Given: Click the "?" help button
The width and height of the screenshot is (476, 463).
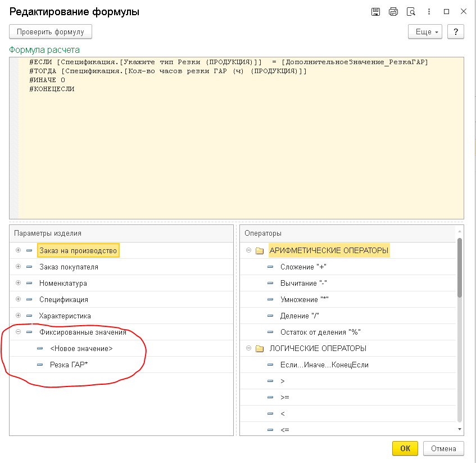Looking at the screenshot, I should pos(455,32).
